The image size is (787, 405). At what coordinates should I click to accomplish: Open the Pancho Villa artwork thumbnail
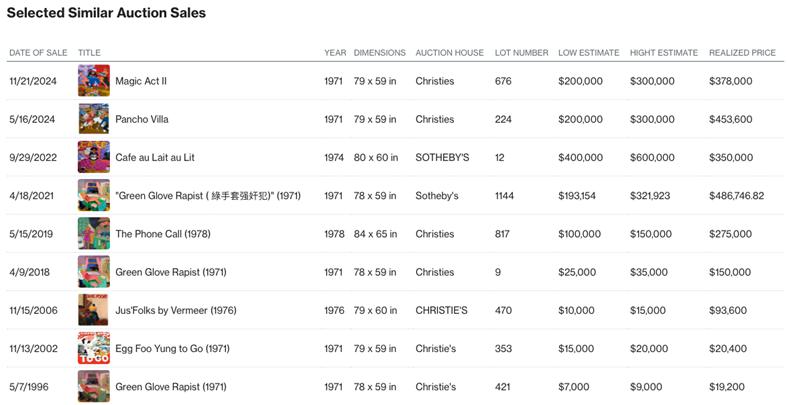[94, 119]
